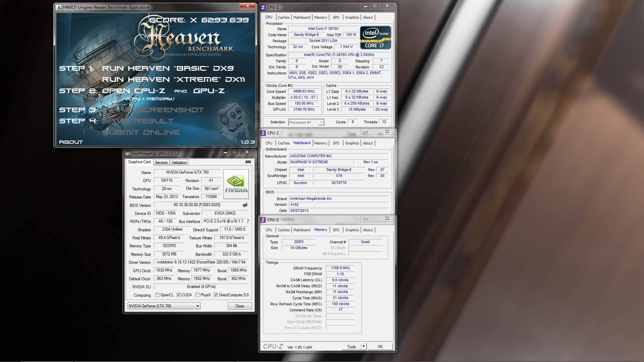Click GPU-Z link in Heaven step 2
The height and width of the screenshot is (362, 644).
click(209, 91)
